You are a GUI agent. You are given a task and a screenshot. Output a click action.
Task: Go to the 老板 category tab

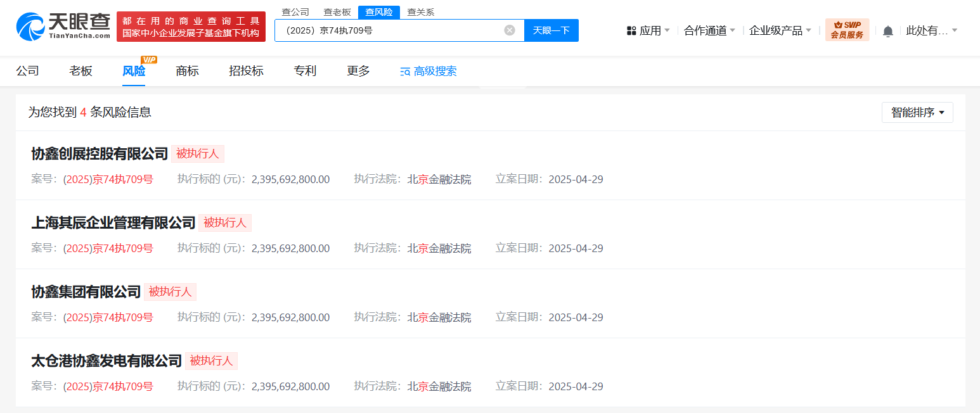click(81, 71)
